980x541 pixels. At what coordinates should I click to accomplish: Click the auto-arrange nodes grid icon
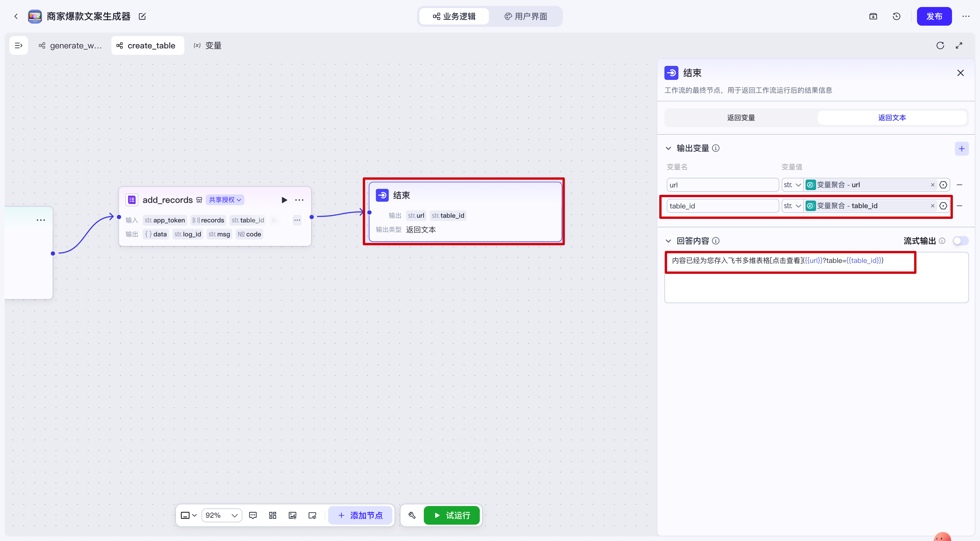272,515
